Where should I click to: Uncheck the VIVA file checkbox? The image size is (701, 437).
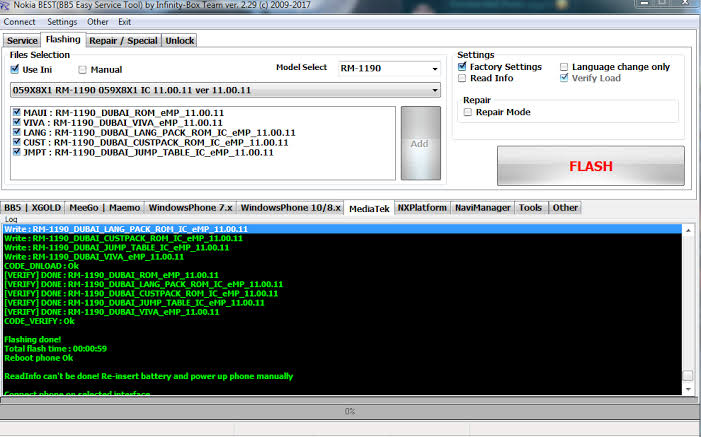tap(17, 122)
